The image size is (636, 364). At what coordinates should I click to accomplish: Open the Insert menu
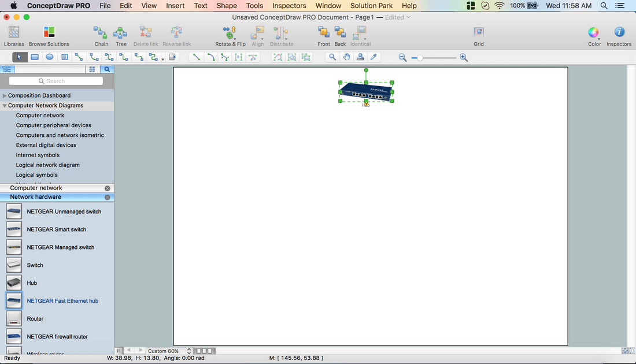point(175,6)
